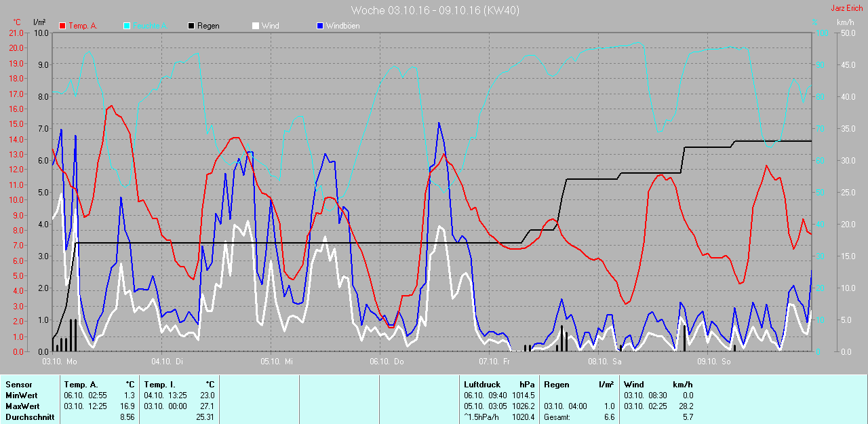Click the km/h axis unit label
The image size is (868, 424).
(845, 22)
